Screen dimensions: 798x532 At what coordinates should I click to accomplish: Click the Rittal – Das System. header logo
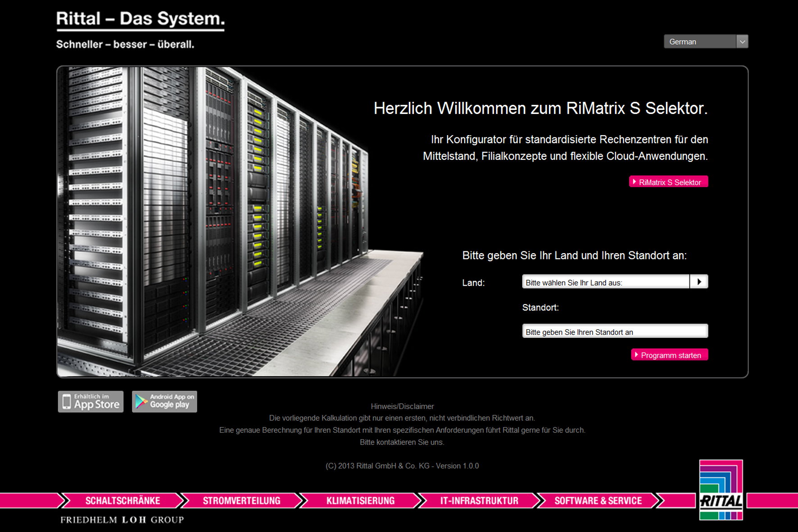(x=141, y=20)
